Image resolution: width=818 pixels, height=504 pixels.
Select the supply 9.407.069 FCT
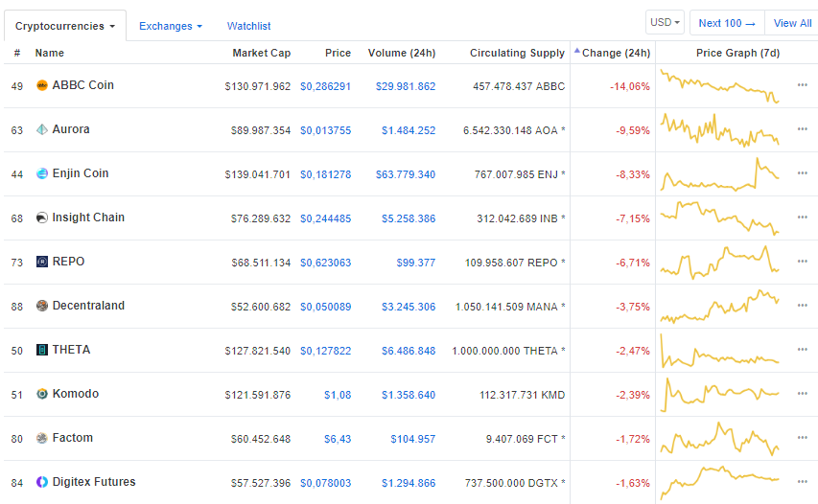pyautogui.click(x=526, y=440)
